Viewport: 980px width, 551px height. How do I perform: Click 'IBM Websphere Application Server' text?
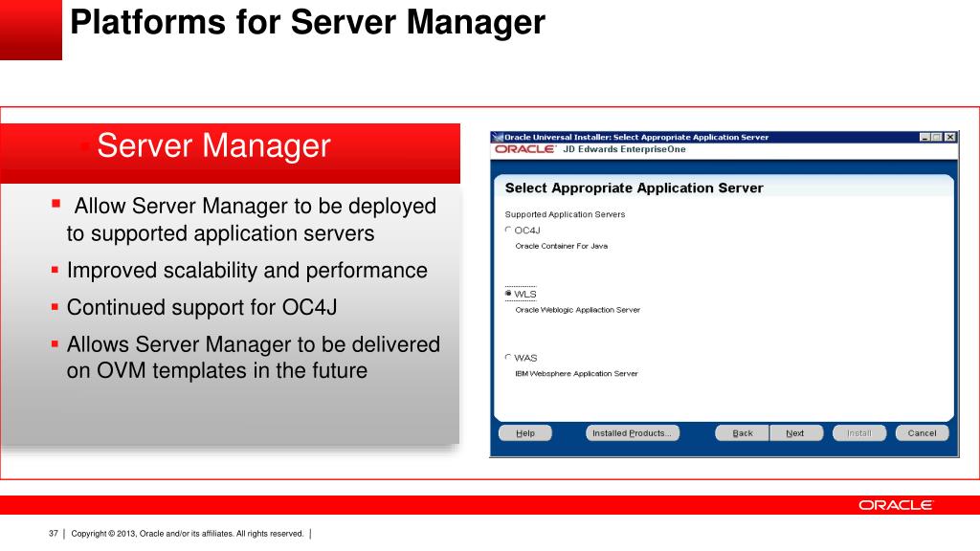576,374
